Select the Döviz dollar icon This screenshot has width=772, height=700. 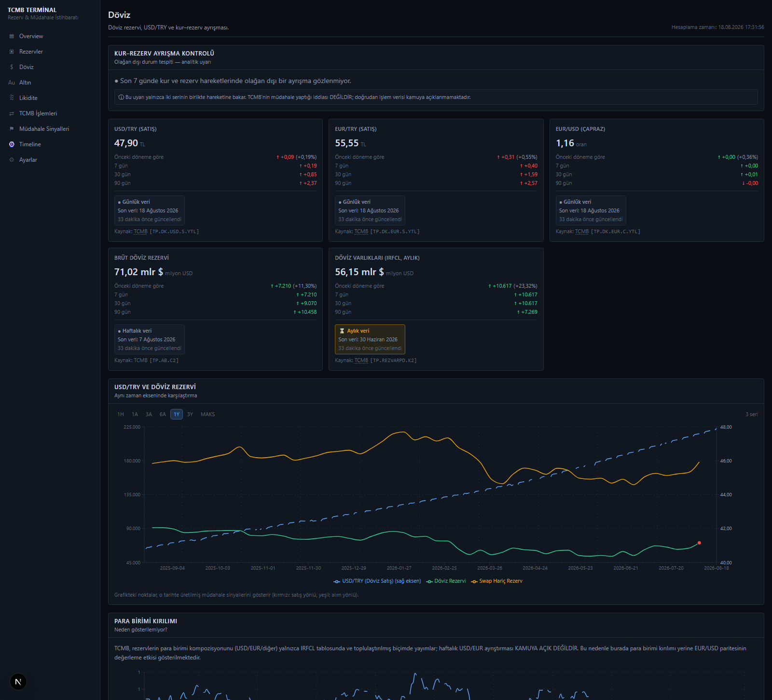pyautogui.click(x=12, y=67)
